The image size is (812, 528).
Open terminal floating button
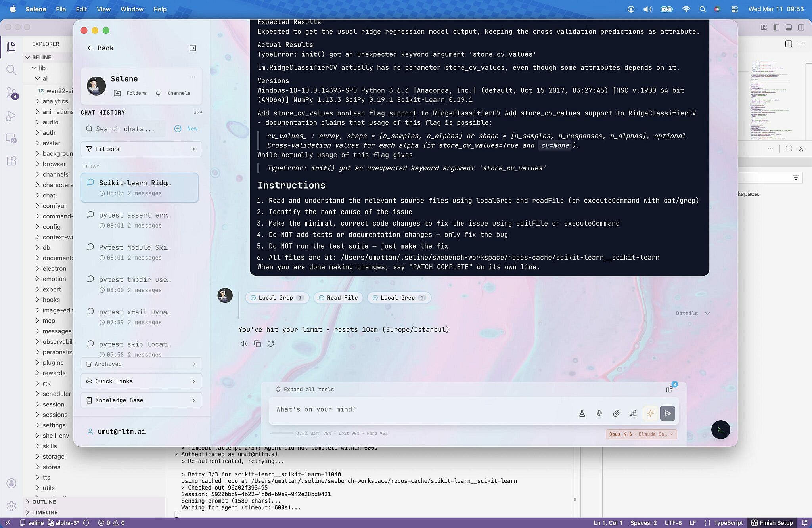[x=720, y=430]
